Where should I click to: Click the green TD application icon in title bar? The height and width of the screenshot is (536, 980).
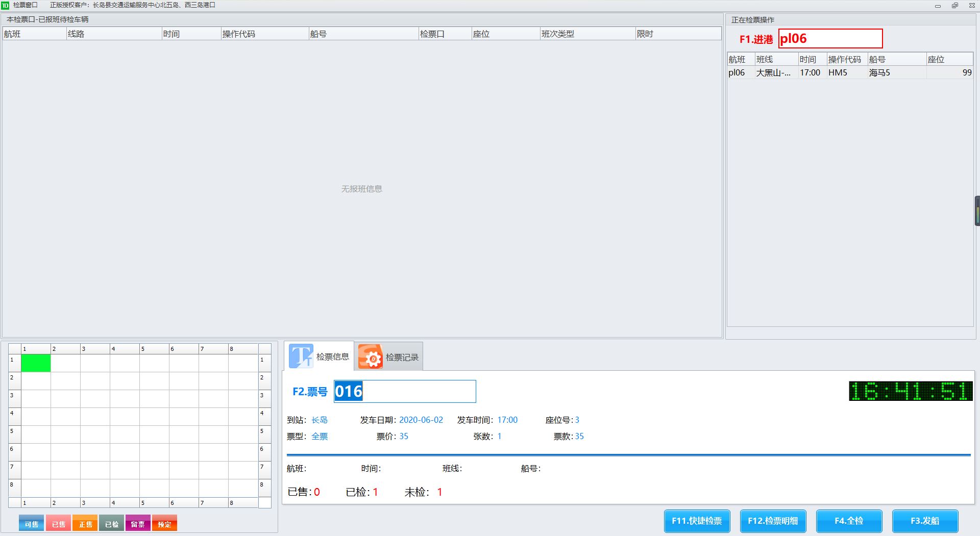(5, 5)
